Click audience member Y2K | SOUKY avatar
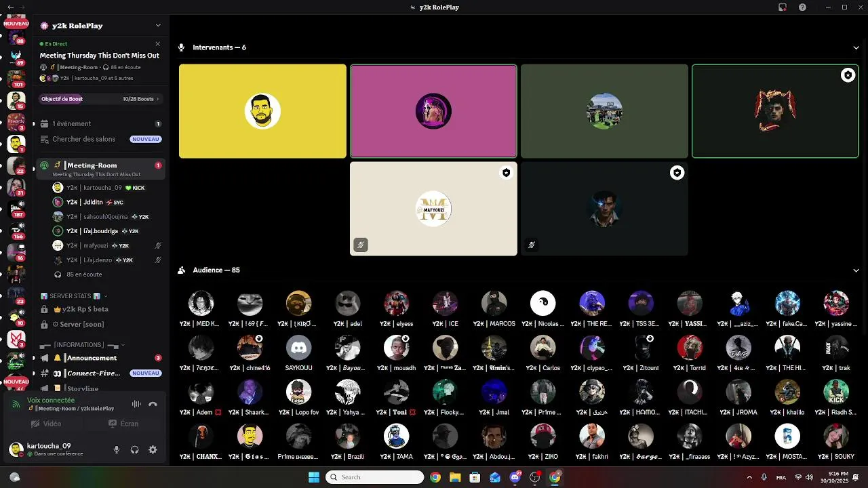 (x=835, y=436)
